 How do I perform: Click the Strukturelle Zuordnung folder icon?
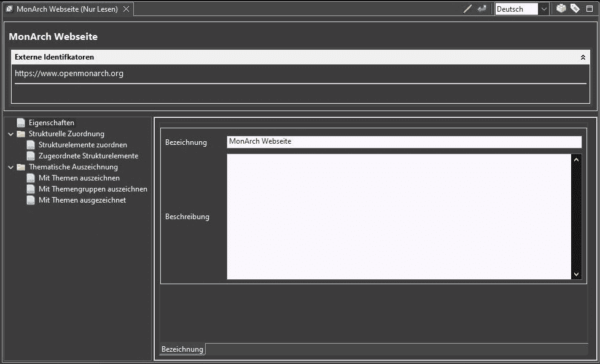pos(21,134)
